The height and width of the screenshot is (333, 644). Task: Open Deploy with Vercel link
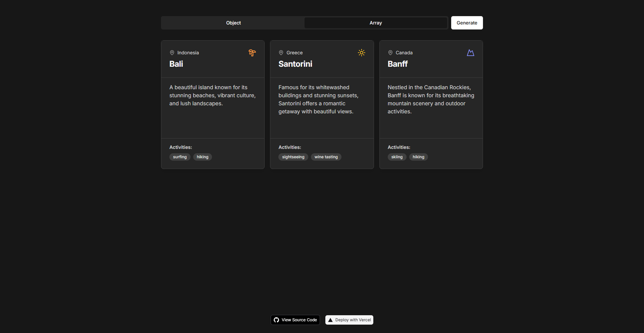coord(349,320)
